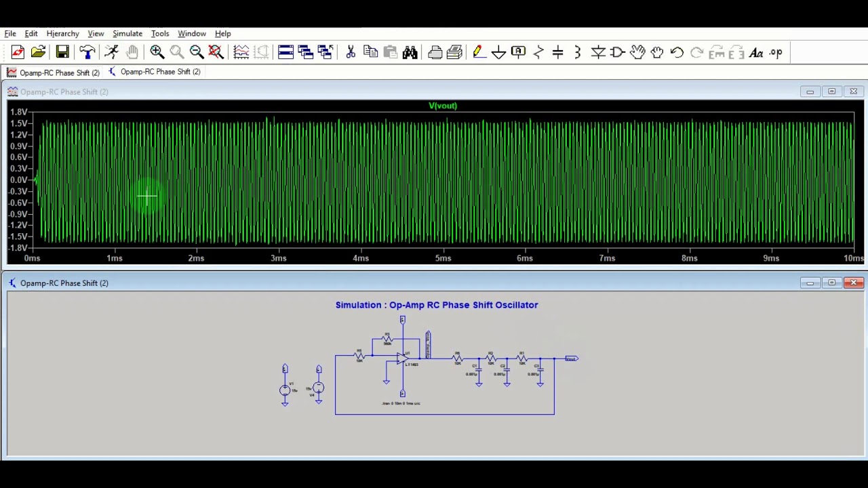
Task: Minimize the waveform plot window
Action: [x=810, y=91]
